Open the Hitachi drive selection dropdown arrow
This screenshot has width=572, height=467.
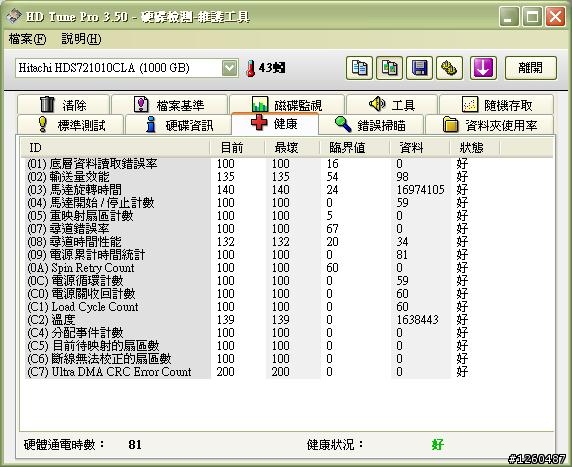coord(229,68)
